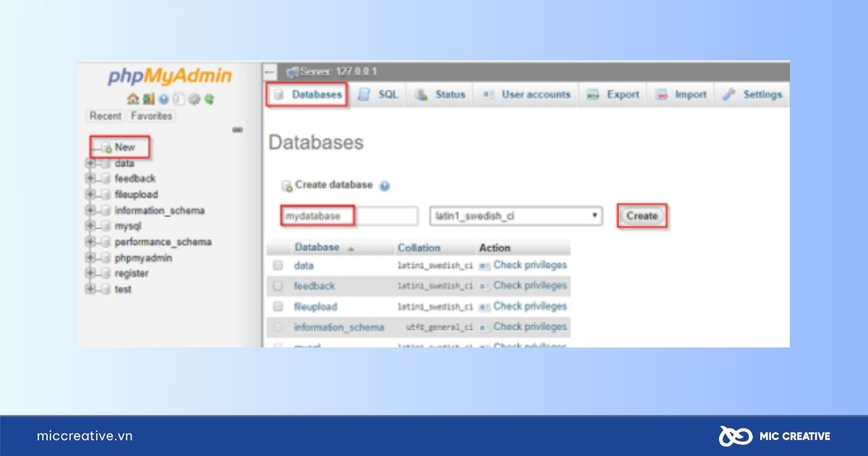Tick the checkbox for information_schema database
Screen dimensions: 868x456
tap(278, 327)
